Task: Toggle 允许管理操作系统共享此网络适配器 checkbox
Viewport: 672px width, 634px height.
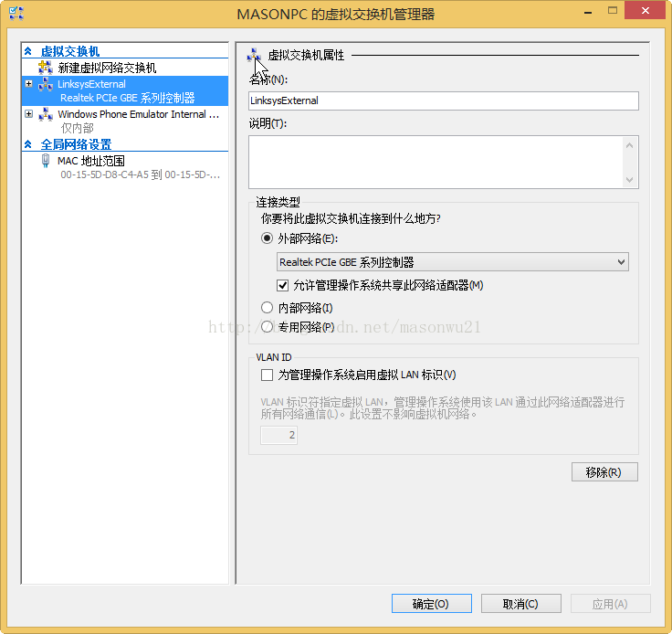Action: 282,285
